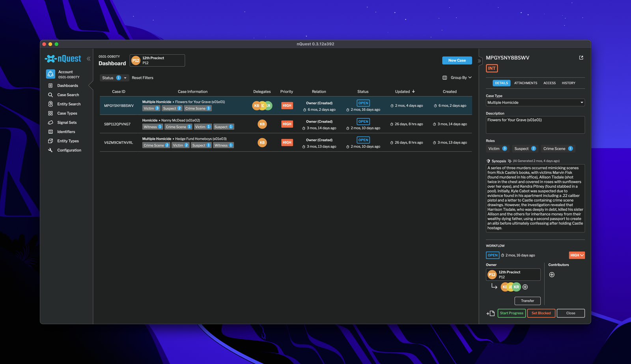Switch to the Attachments tab
The width and height of the screenshot is (631, 364).
click(x=525, y=83)
